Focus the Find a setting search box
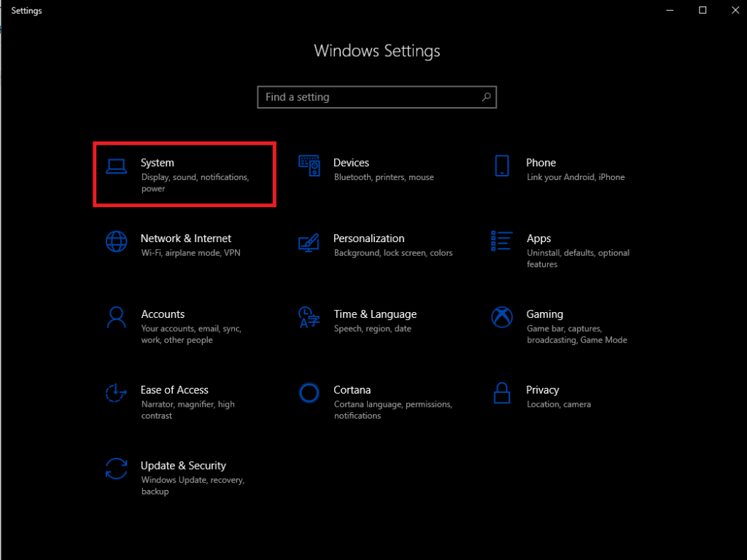The image size is (747, 560). click(377, 97)
